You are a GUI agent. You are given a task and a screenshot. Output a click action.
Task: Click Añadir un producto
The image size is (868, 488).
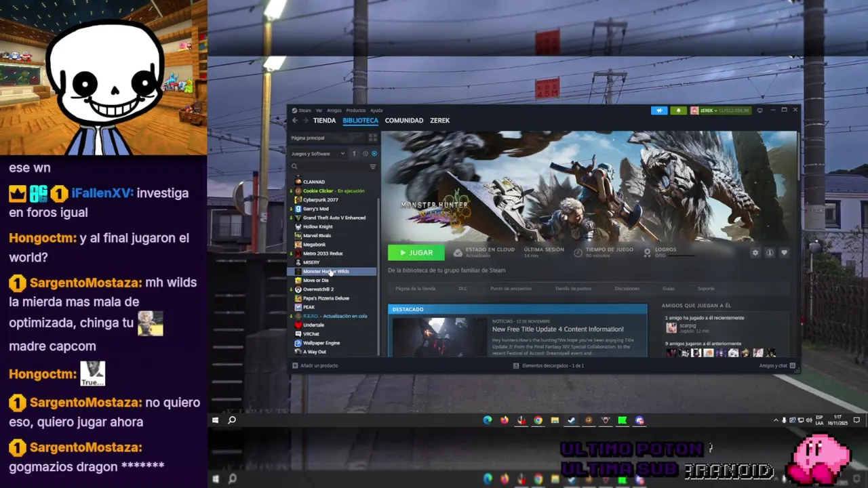pos(315,366)
